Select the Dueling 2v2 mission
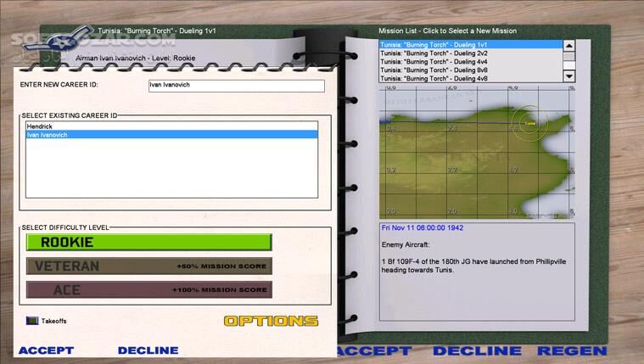The height and width of the screenshot is (364, 644). point(469,53)
